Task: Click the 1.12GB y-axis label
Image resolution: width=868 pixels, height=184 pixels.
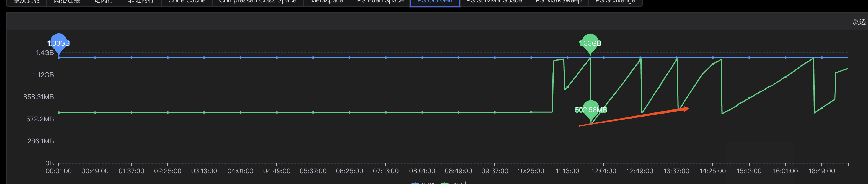Action: click(x=43, y=75)
